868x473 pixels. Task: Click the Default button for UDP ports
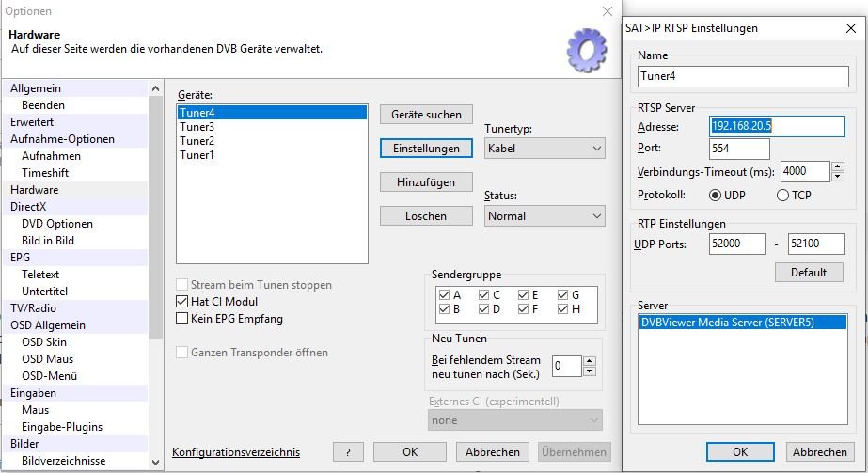pos(808,273)
